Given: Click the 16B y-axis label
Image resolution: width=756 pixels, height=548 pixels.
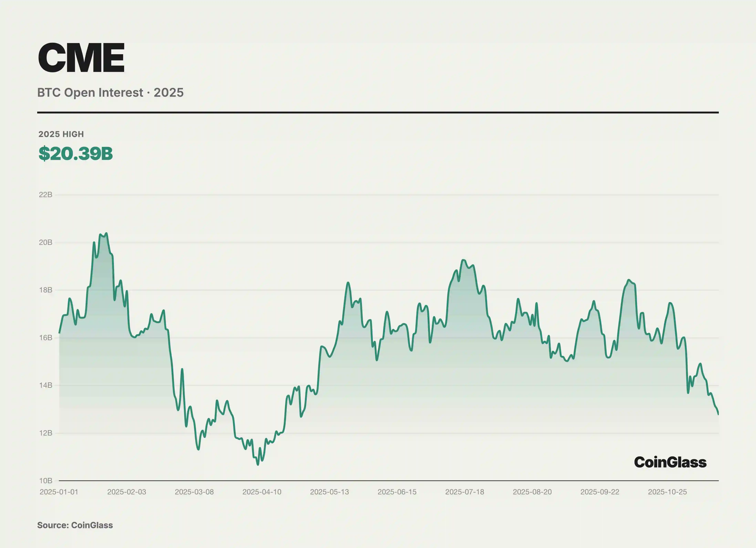Looking at the screenshot, I should (x=46, y=338).
